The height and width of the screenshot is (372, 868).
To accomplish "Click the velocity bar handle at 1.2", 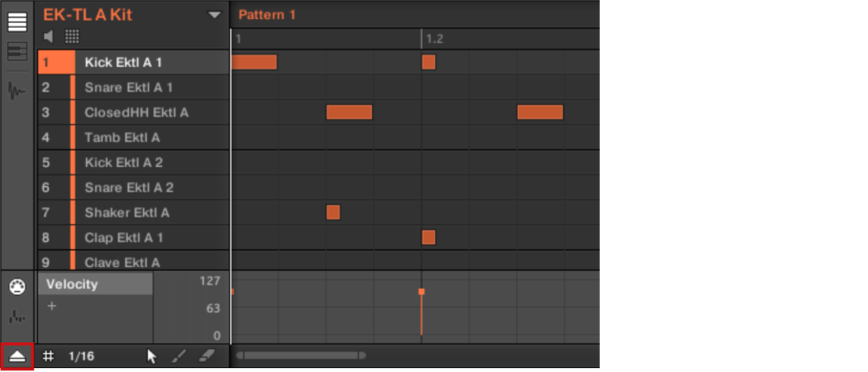I will coord(422,291).
